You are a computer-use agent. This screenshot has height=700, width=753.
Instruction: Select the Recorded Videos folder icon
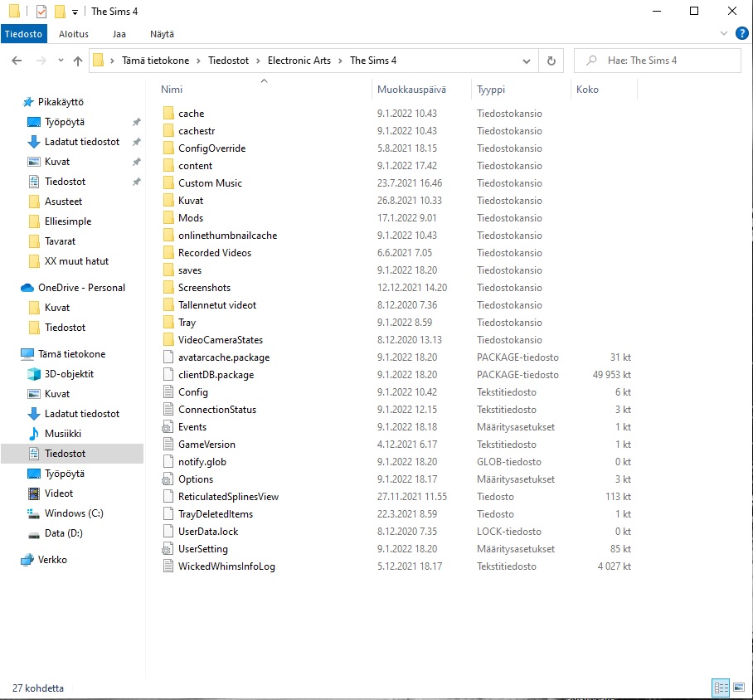pos(168,253)
